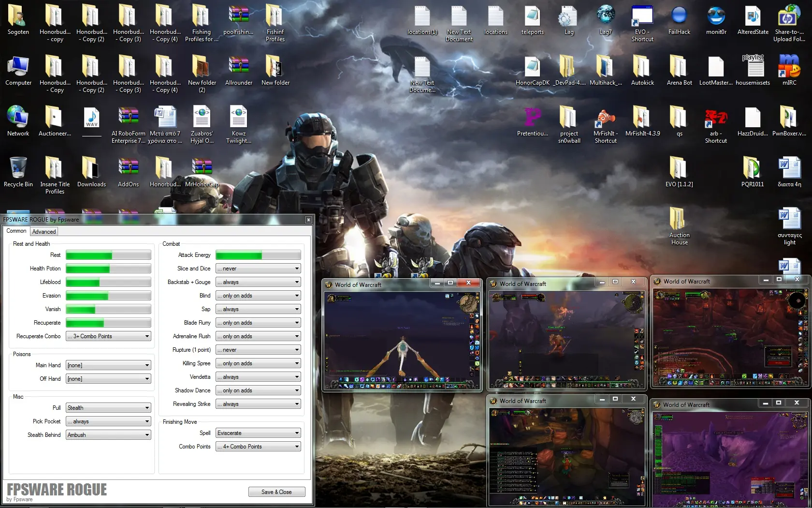Open the Auction House folder icon

(679, 226)
